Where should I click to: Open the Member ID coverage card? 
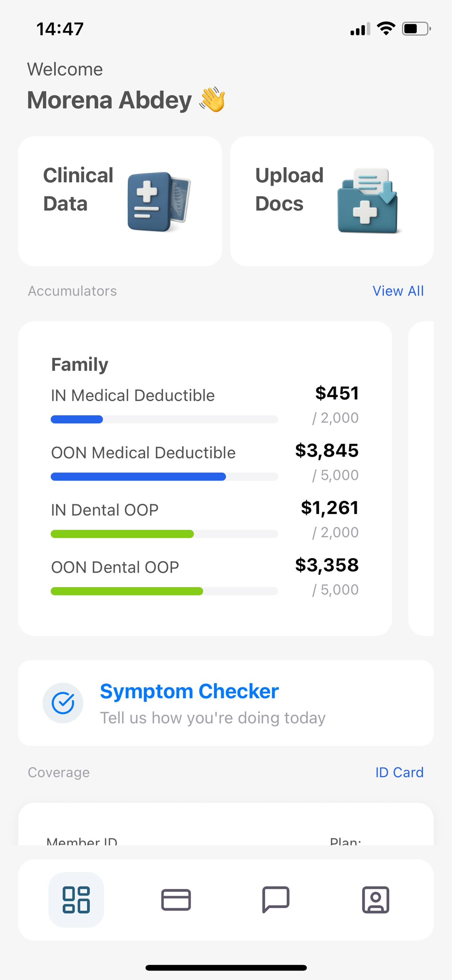[226, 824]
